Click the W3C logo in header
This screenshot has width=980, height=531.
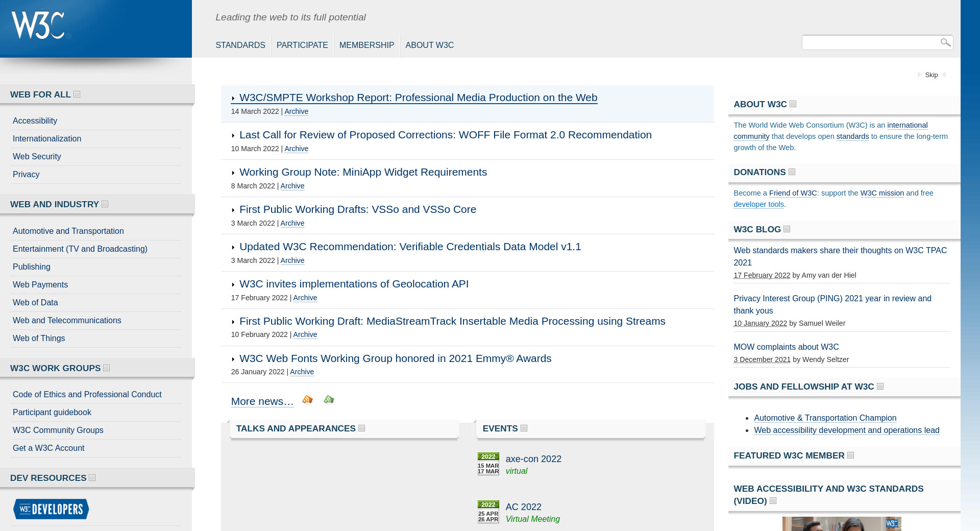39,26
